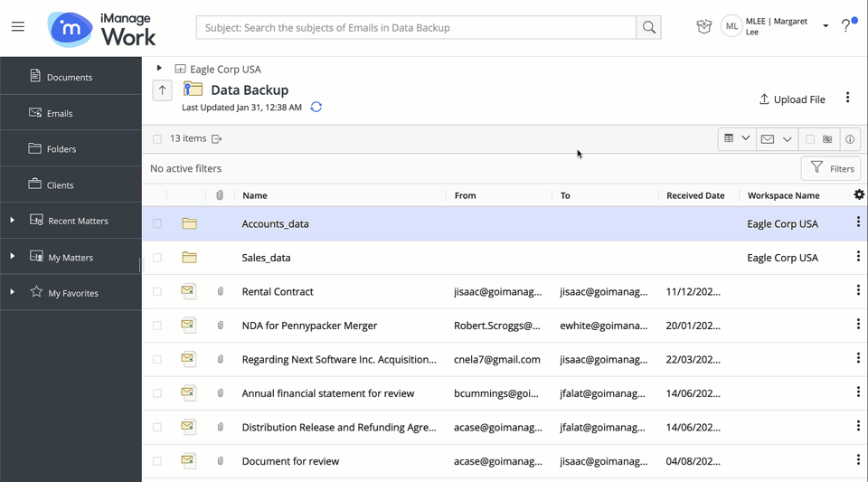Tick the select all items checkbox
Image resolution: width=868 pixels, height=482 pixels.
[x=157, y=139]
